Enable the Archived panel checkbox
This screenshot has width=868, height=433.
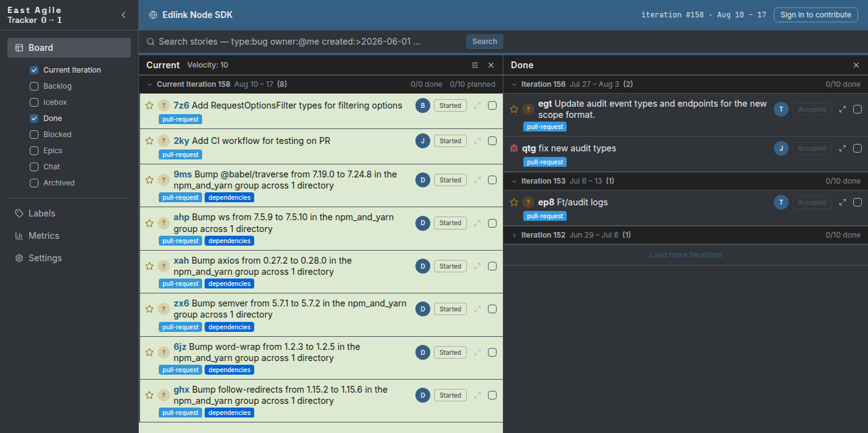(x=34, y=183)
